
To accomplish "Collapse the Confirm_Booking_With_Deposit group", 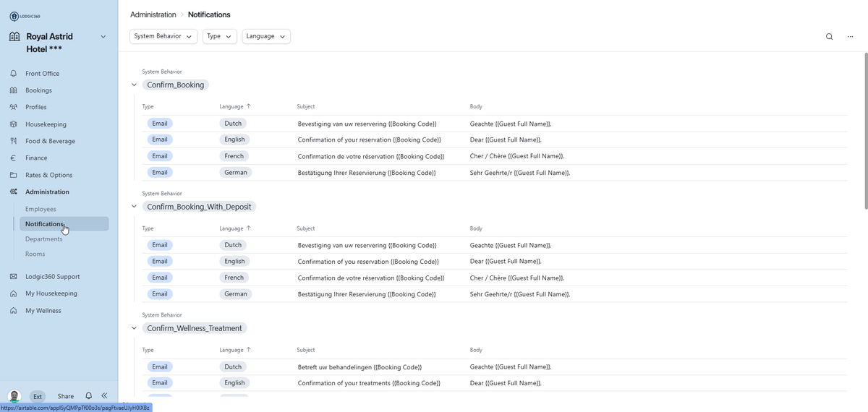I will click(x=134, y=207).
